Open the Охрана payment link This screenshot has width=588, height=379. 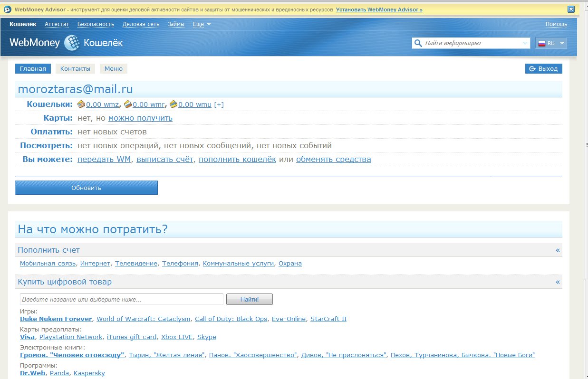click(x=290, y=264)
